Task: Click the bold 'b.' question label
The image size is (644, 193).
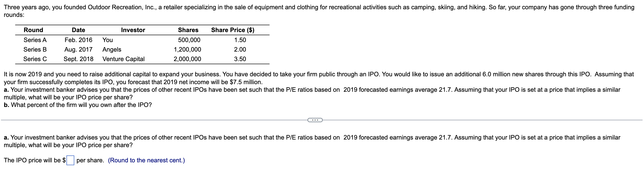Action: (x=6, y=105)
